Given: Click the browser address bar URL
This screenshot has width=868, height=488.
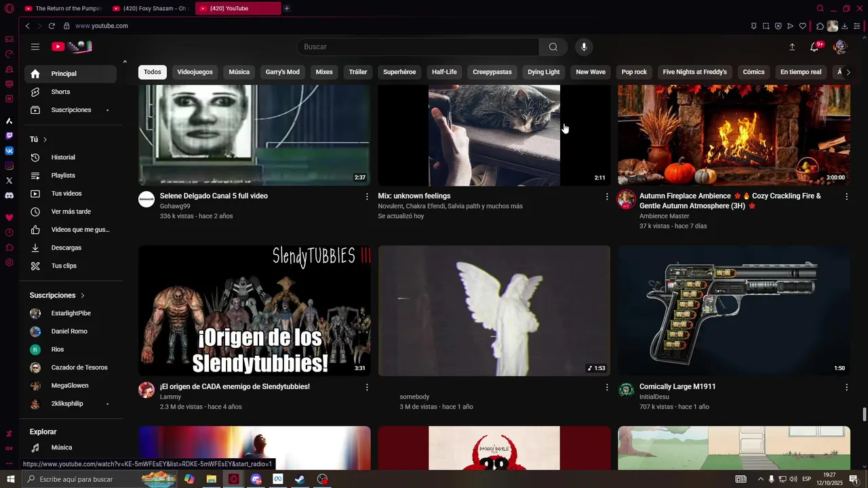Looking at the screenshot, I should (x=102, y=26).
